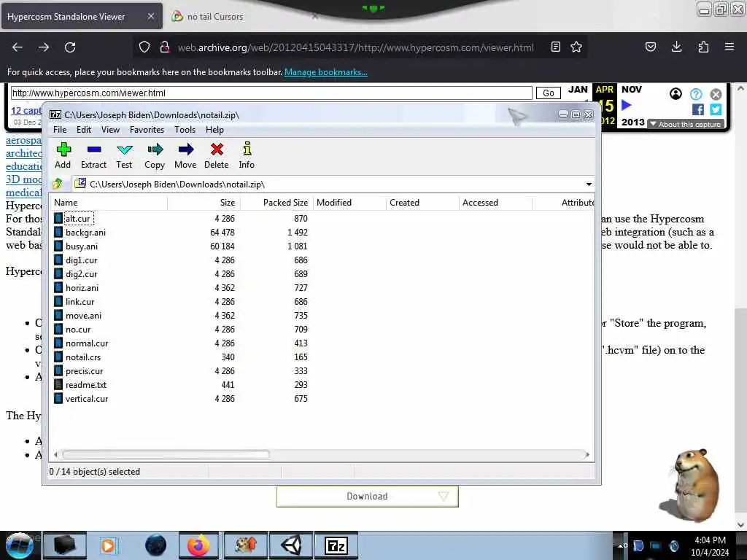747x560 pixels.
Task: Select the dig2.cur file
Action: pos(82,274)
